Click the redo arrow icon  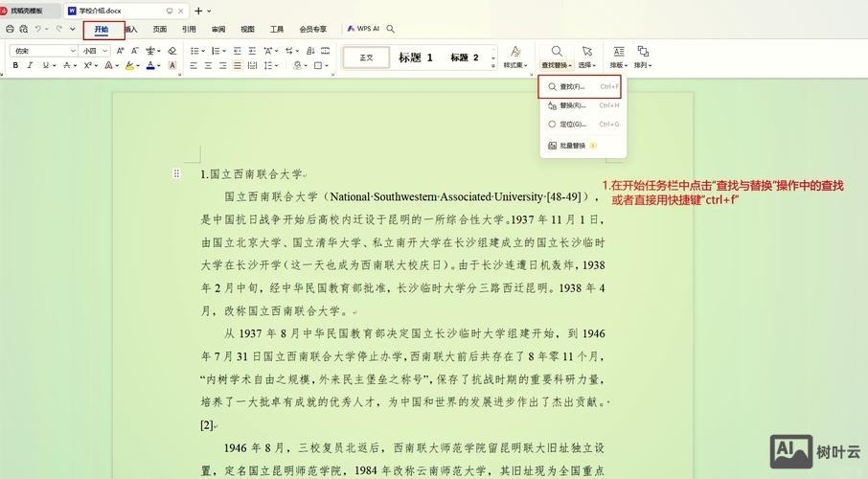pos(58,29)
